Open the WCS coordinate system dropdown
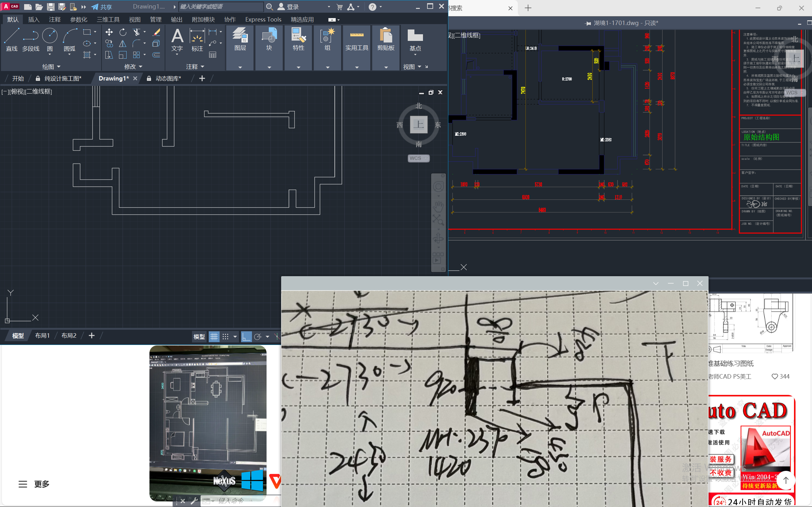Image resolution: width=812 pixels, height=507 pixels. pyautogui.click(x=419, y=158)
